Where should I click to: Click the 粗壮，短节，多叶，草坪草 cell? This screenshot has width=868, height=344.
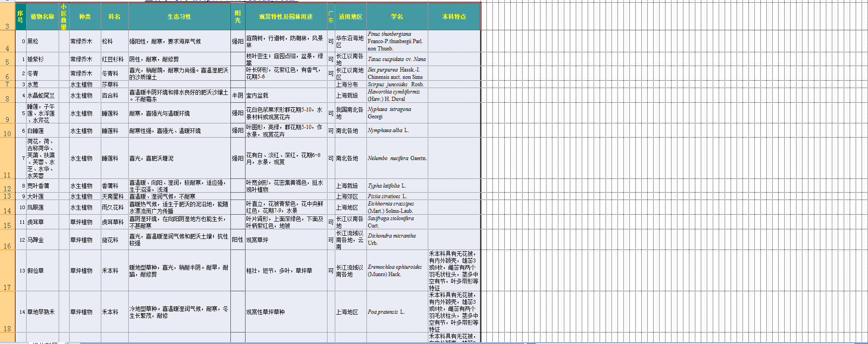coord(286,271)
